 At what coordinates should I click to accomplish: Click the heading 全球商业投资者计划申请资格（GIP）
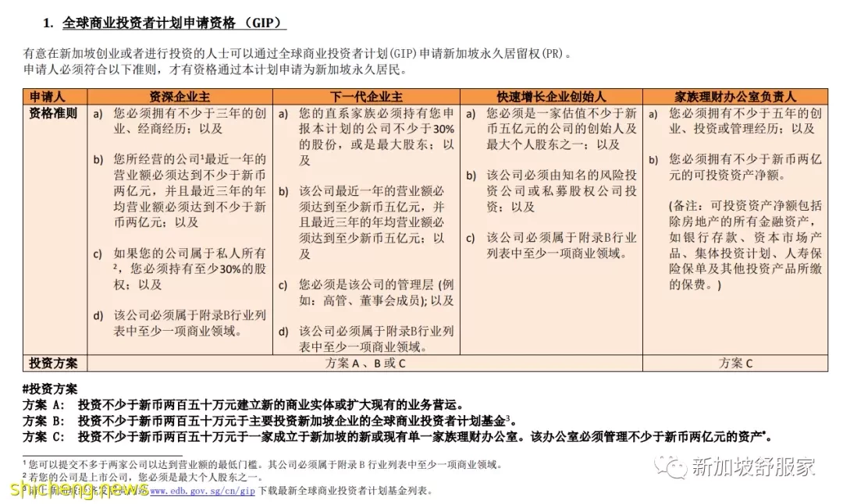tap(174, 23)
